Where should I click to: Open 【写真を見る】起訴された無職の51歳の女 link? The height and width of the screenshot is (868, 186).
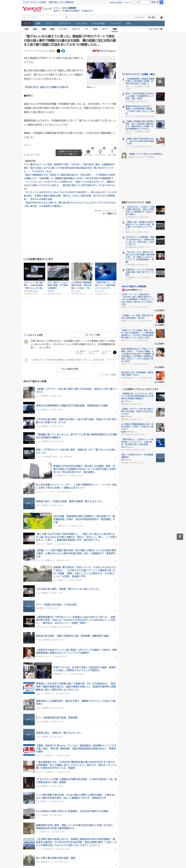click(46, 87)
